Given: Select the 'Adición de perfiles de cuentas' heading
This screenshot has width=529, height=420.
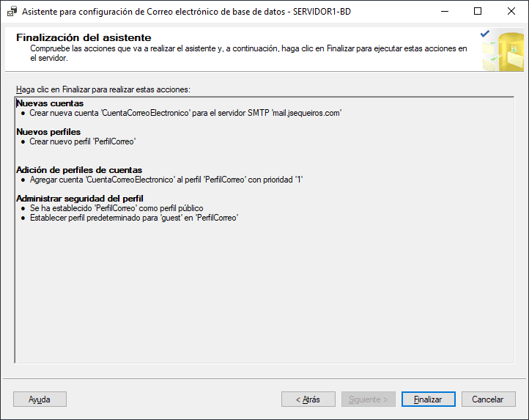Looking at the screenshot, I should tap(79, 170).
